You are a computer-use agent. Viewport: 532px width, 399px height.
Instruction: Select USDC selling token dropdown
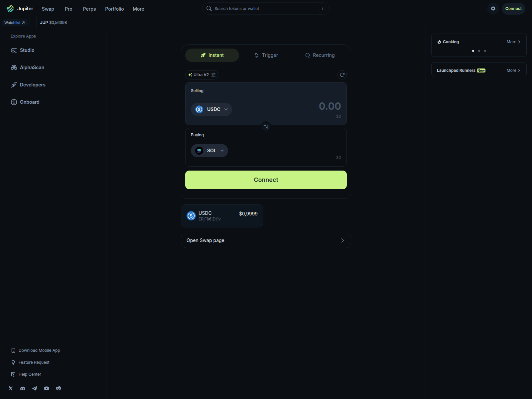coord(211,109)
